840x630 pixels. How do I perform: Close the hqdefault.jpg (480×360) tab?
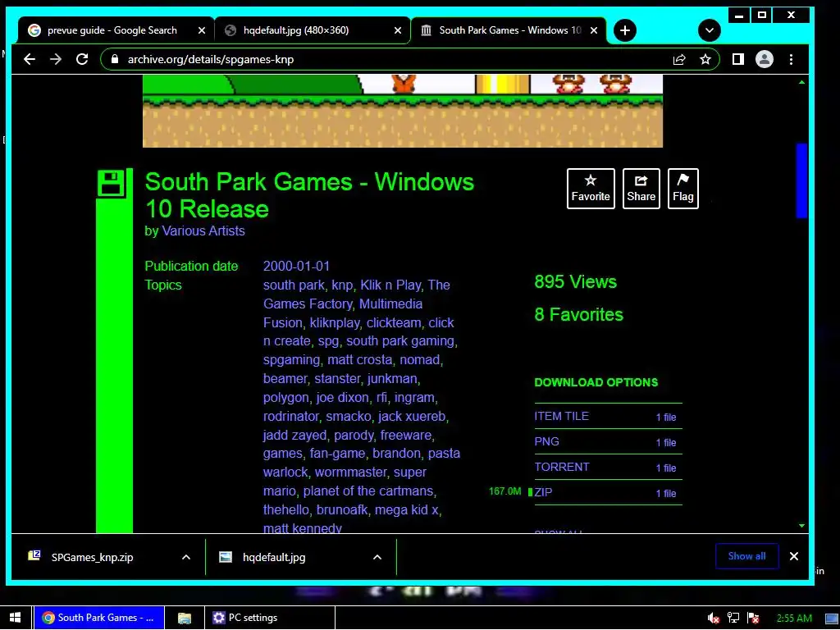(x=398, y=30)
